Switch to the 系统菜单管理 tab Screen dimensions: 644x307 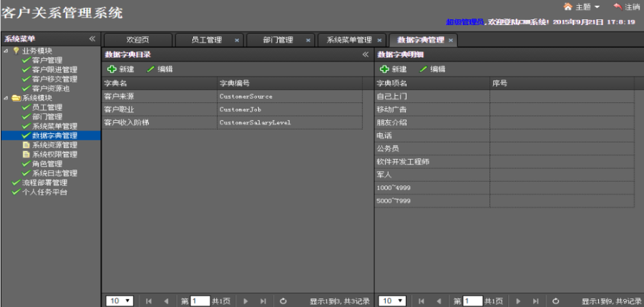(x=349, y=40)
